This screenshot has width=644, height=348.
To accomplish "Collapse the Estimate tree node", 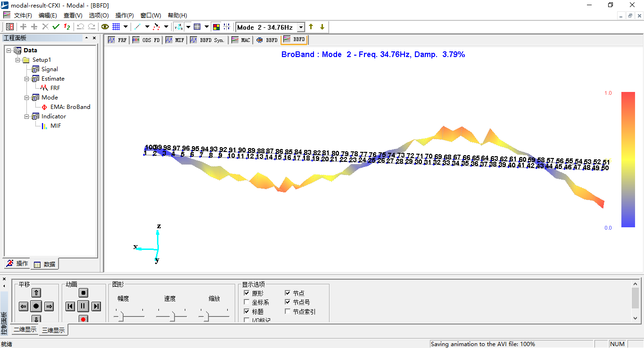I will [x=27, y=79].
